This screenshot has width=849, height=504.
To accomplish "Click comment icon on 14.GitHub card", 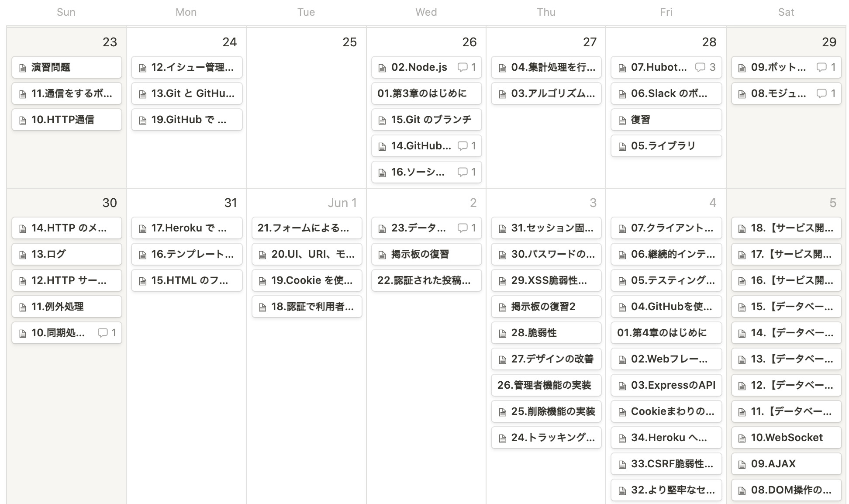I will point(462,146).
